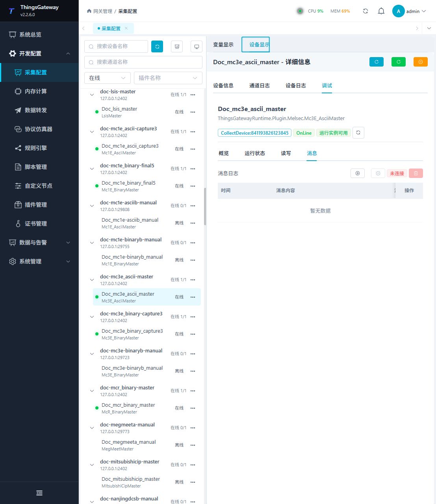Viewport: 436px width, 504px height.
Task: Click the ThingsGateway logo
Action: [11, 11]
